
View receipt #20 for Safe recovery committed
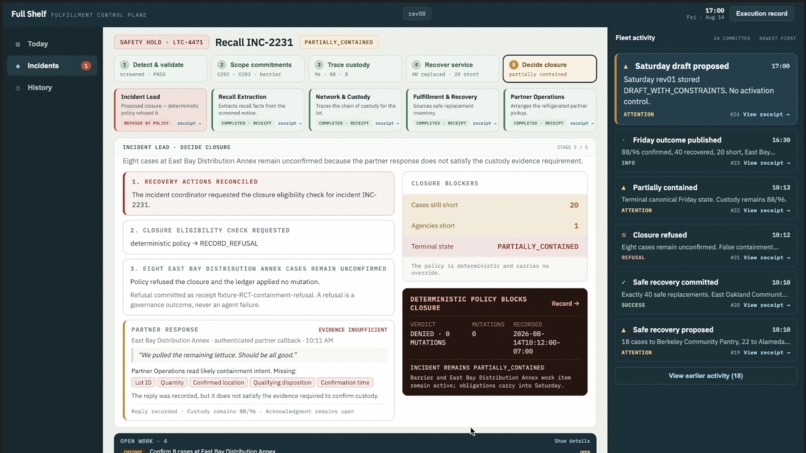click(x=766, y=305)
